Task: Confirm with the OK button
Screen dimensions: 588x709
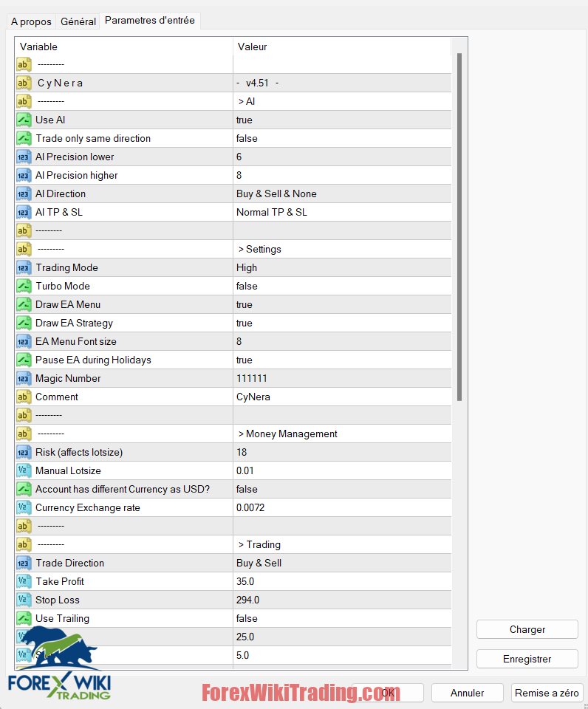Action: click(388, 693)
